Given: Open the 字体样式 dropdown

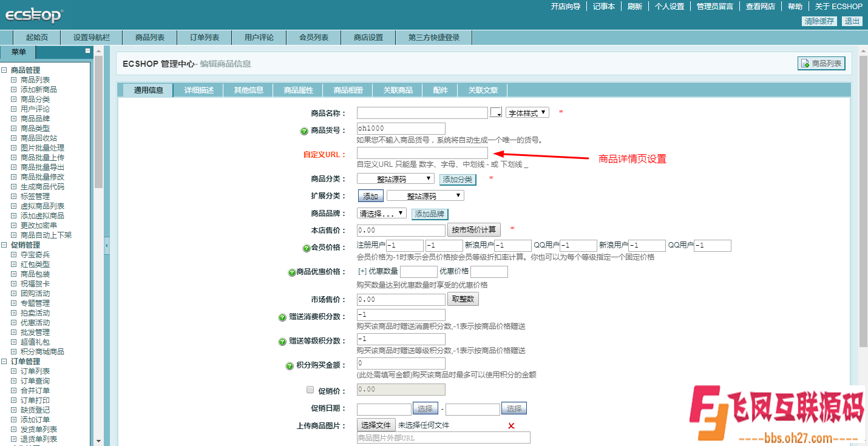Looking at the screenshot, I should [x=527, y=113].
